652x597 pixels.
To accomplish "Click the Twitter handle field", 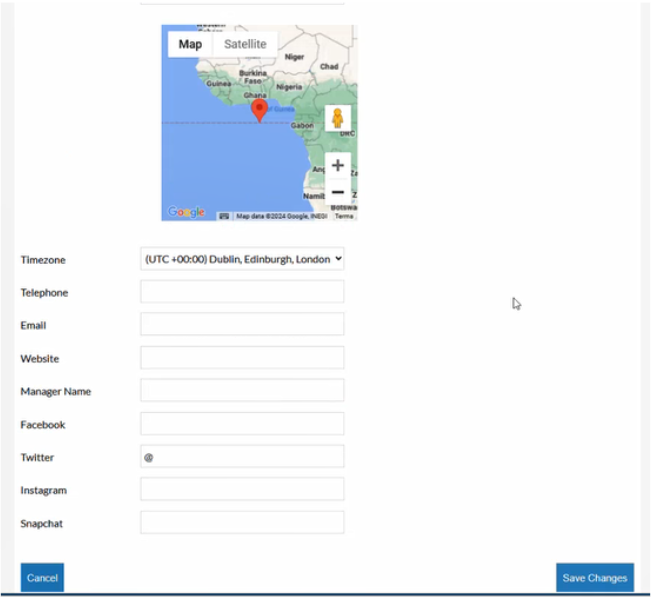I will coord(242,457).
